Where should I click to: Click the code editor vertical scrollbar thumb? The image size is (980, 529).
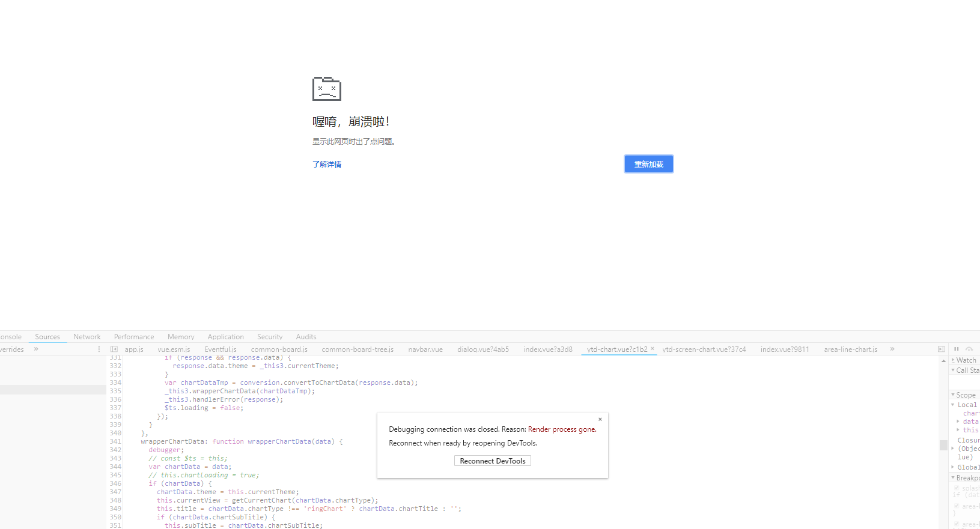click(x=943, y=445)
